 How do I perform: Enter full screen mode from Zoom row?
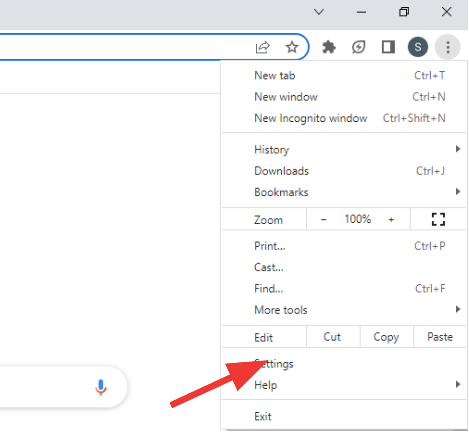438,219
